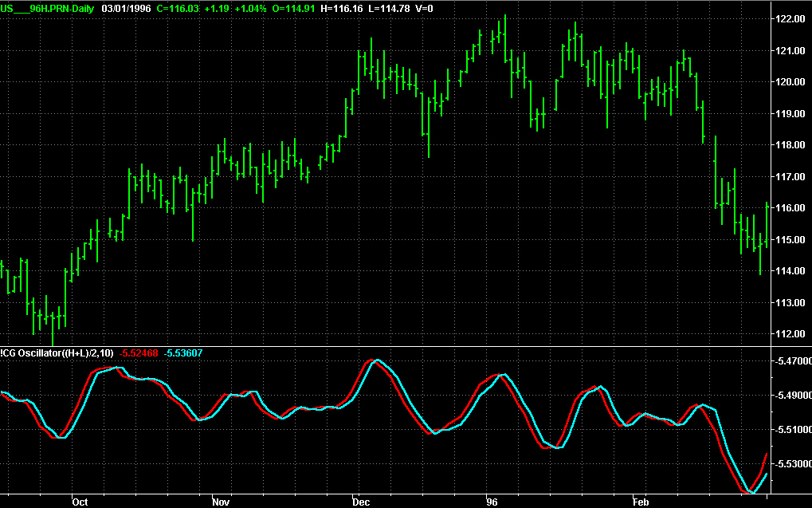Screen dimensions: 812x508
Task: Click the 122.00 price axis label
Action: [790, 19]
